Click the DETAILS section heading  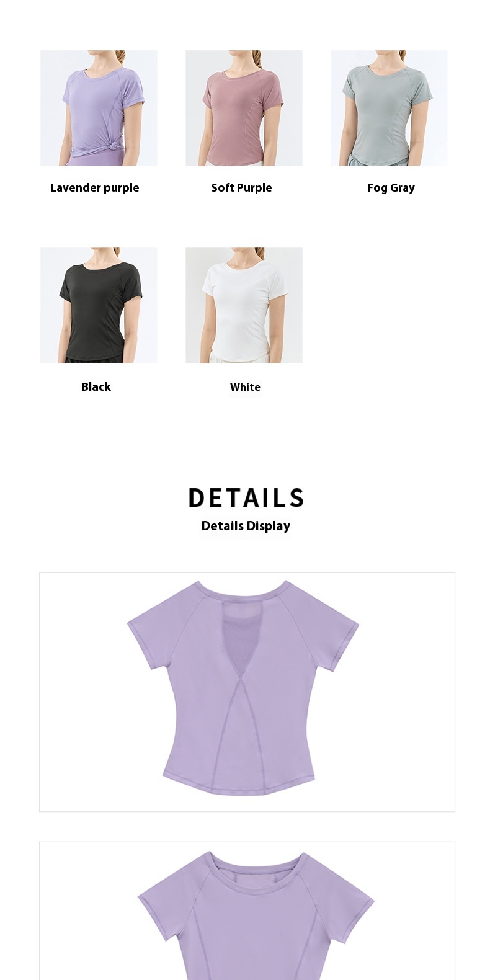click(x=246, y=497)
